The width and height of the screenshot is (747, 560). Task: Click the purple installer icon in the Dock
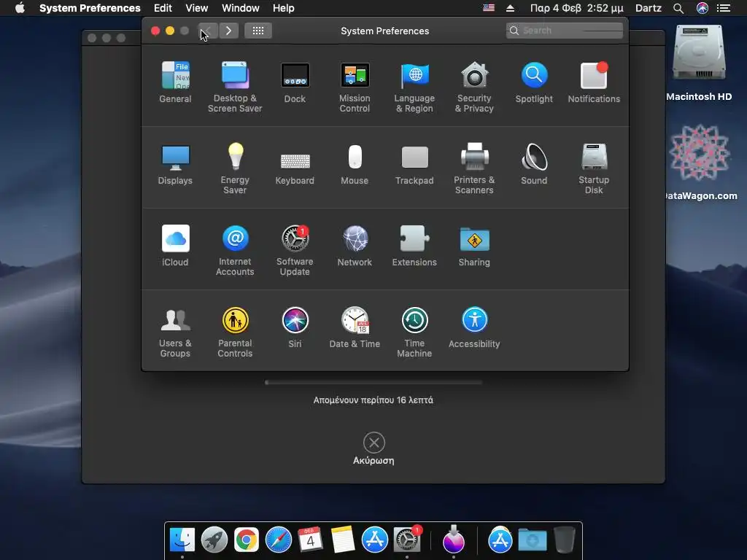tap(454, 540)
